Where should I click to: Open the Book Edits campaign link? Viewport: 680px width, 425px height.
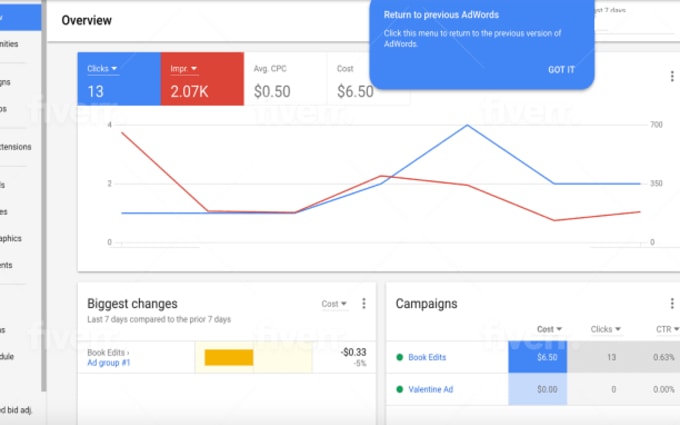click(x=427, y=357)
